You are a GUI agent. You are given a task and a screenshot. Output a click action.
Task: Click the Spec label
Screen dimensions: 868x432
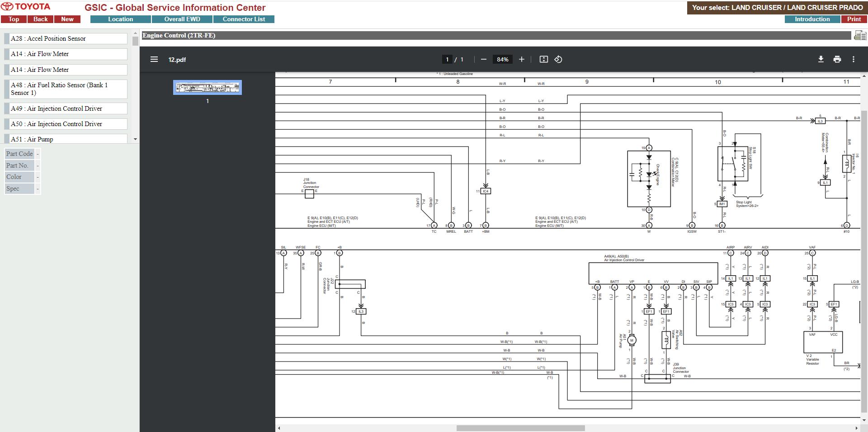[19, 188]
